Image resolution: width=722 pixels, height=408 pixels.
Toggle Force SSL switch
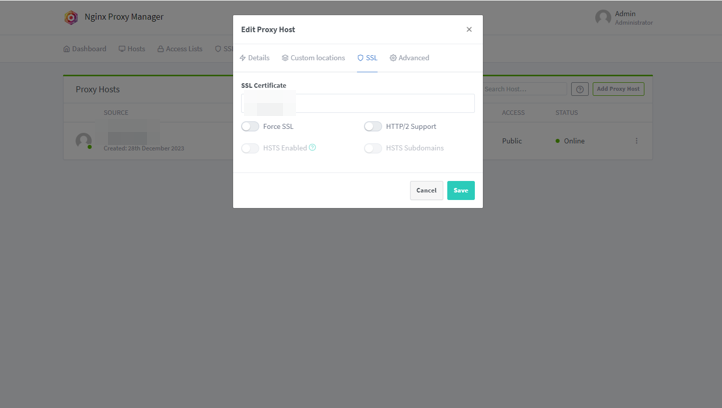(250, 126)
